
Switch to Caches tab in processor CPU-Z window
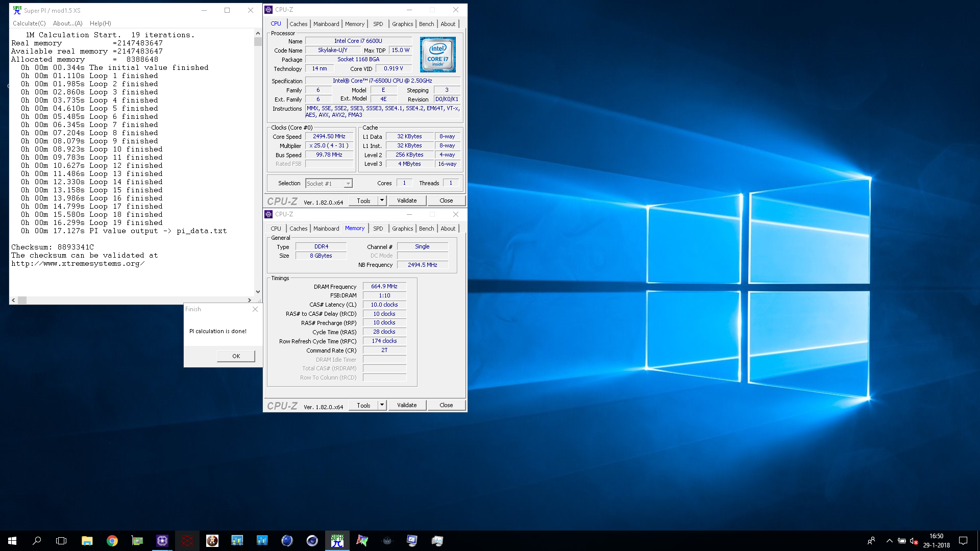pyautogui.click(x=299, y=24)
